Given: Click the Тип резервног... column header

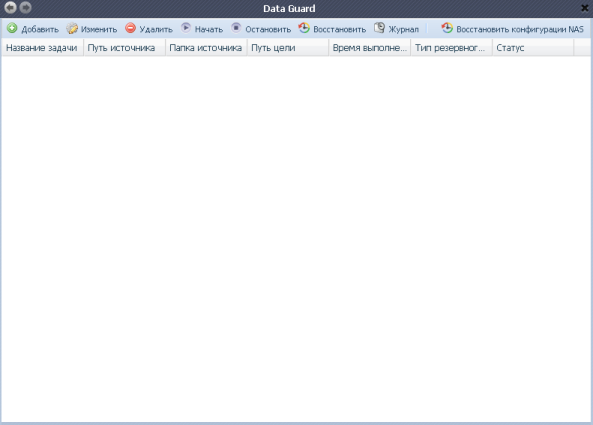Looking at the screenshot, I should coord(451,48).
